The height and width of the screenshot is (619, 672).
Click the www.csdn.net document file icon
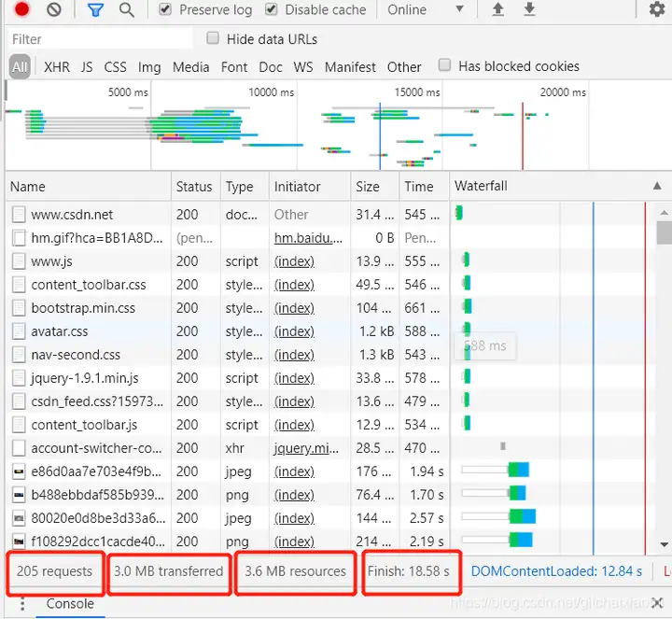(19, 215)
